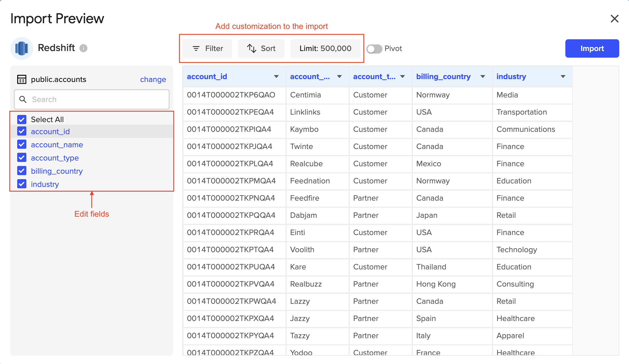
Task: Open billing_country column dropdown arrow
Action: [x=483, y=77]
